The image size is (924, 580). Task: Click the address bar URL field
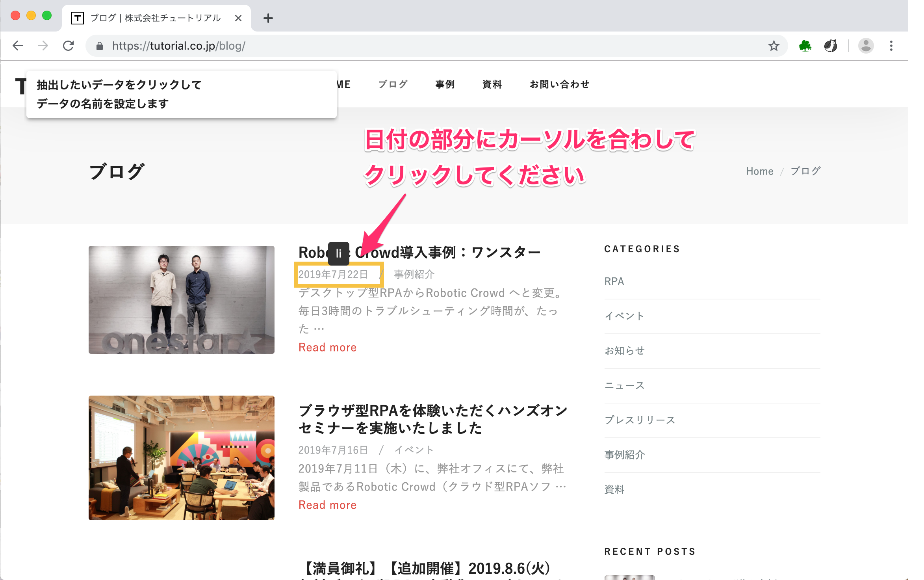coord(394,46)
